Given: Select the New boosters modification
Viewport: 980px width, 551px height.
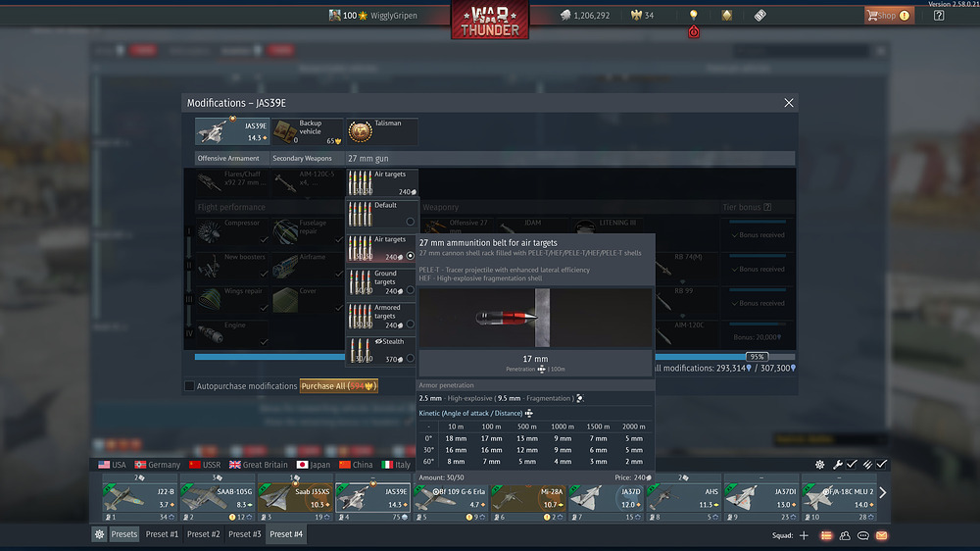Looking at the screenshot, I should pyautogui.click(x=232, y=266).
